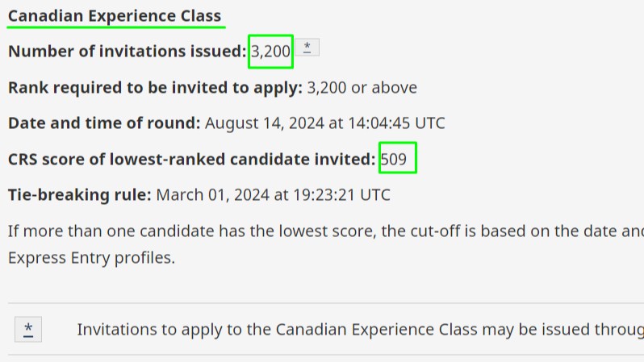Screen dimensions: 644x362
Task: Select the March 01, 2024 tie-breaking date
Action: [213, 195]
